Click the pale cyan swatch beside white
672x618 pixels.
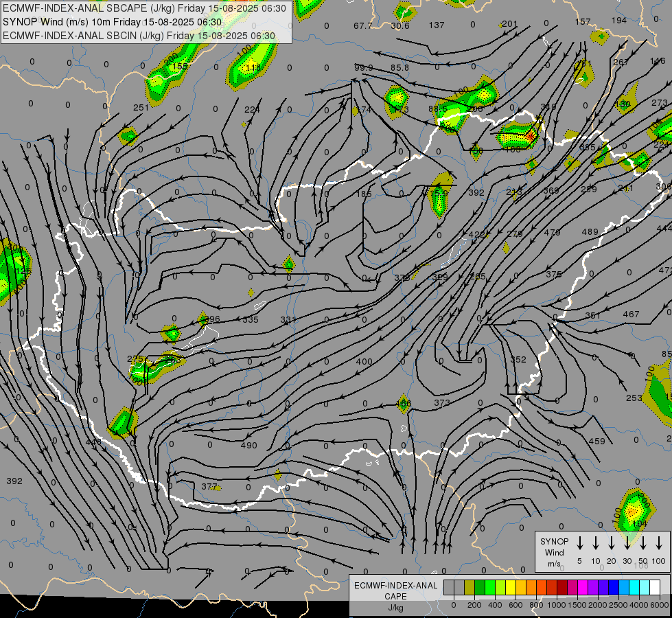click(645, 588)
